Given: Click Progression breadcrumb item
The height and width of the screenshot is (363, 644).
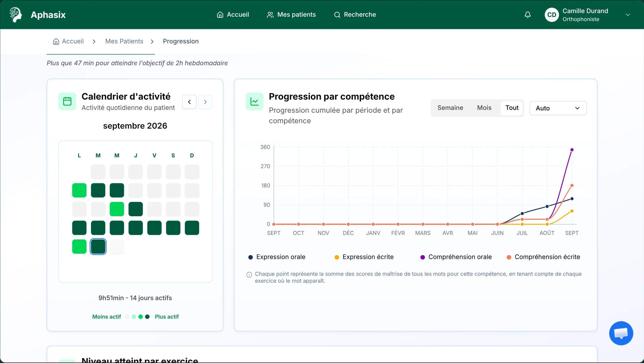Looking at the screenshot, I should pyautogui.click(x=181, y=41).
